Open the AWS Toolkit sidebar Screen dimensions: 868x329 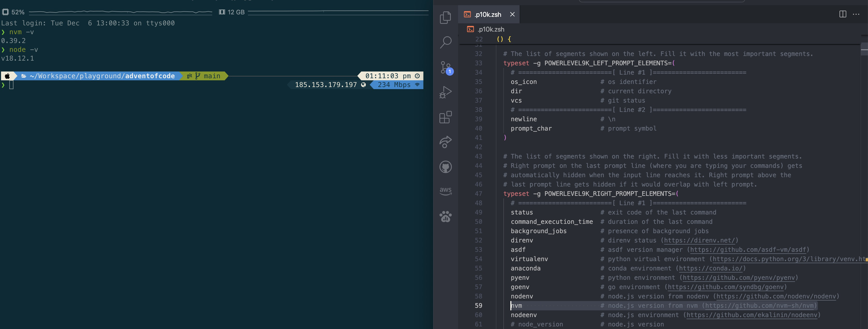click(x=445, y=191)
